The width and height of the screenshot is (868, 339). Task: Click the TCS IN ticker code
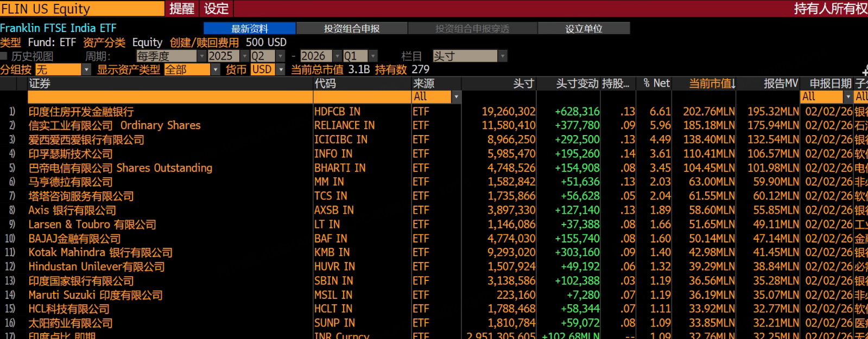[x=331, y=196]
